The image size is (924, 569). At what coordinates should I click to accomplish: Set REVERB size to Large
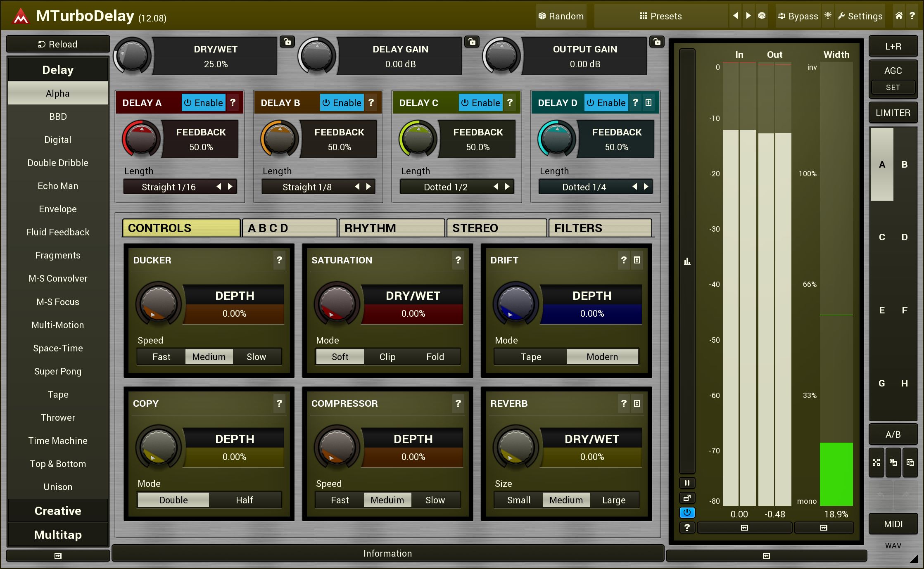pyautogui.click(x=614, y=500)
